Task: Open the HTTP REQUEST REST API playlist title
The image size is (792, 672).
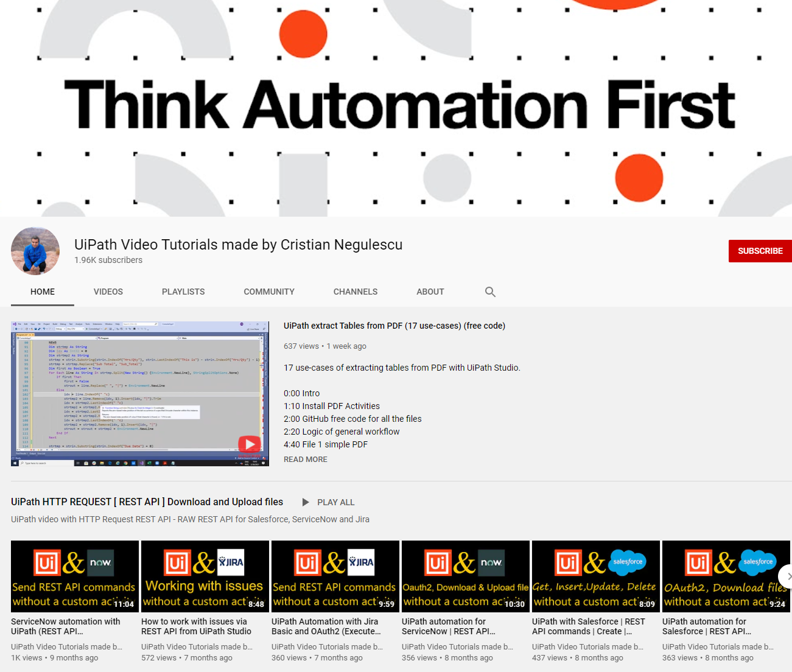Action: (x=147, y=502)
